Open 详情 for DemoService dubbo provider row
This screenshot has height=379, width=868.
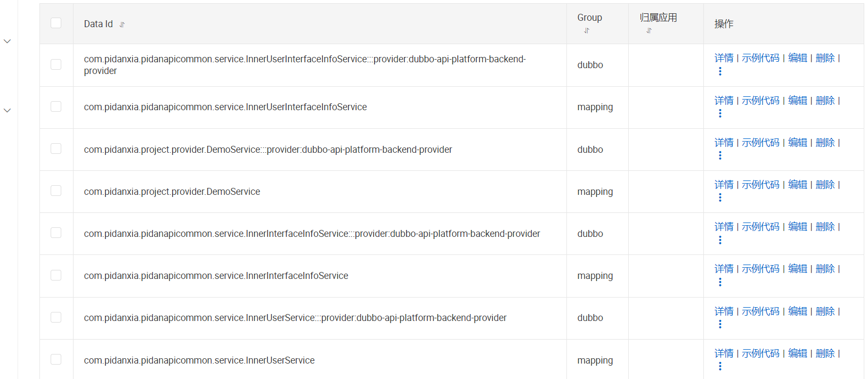(724, 143)
